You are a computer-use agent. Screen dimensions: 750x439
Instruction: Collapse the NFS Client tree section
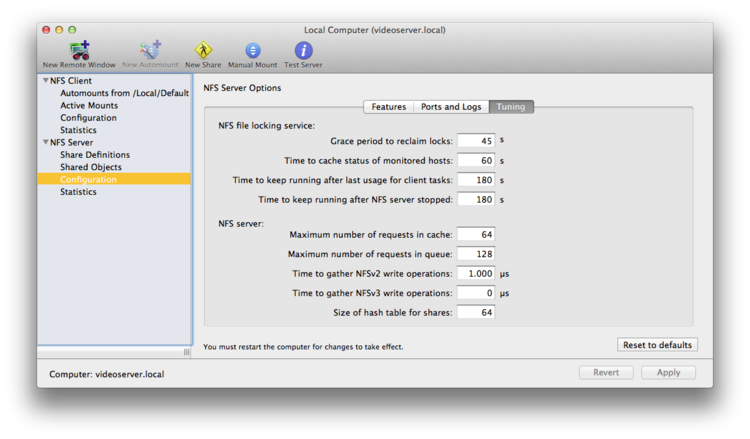pos(46,80)
